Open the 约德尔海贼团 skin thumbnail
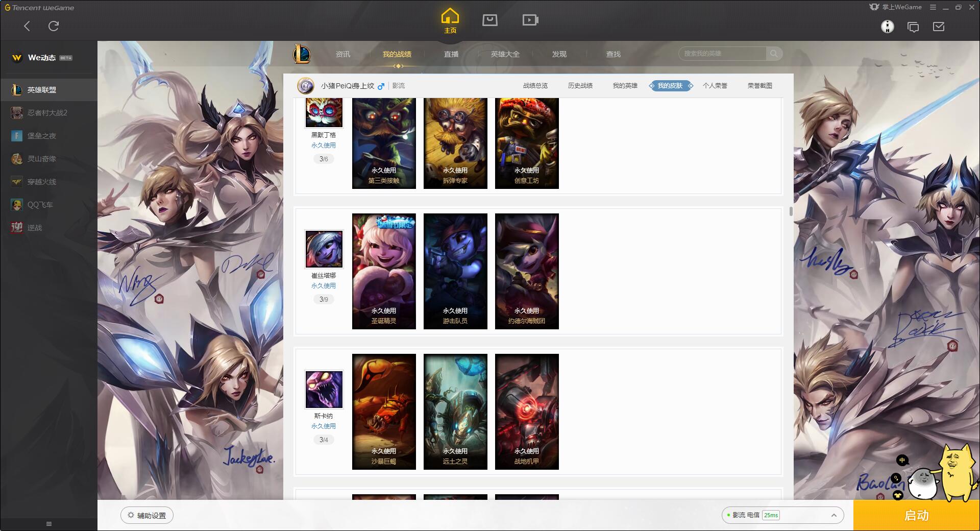The image size is (980, 531). 527,271
